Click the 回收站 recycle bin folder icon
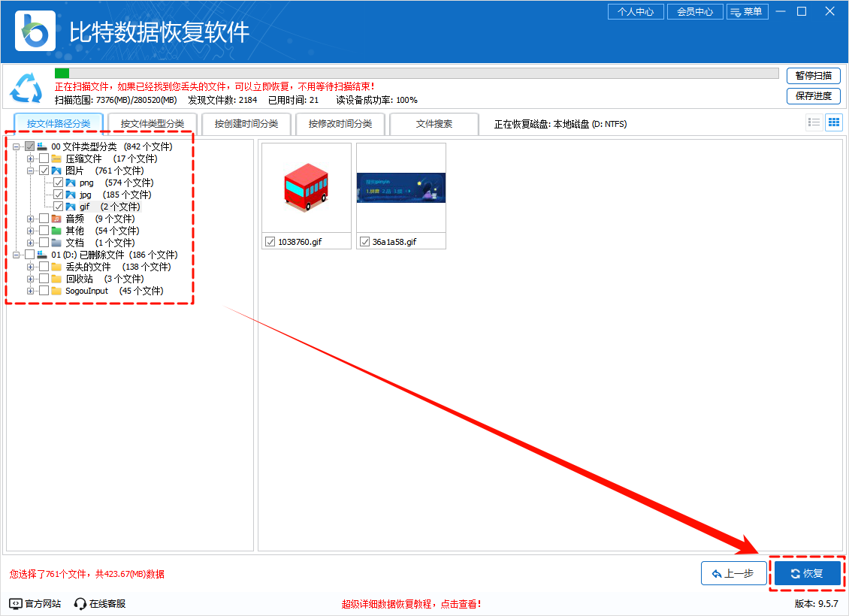 click(56, 279)
